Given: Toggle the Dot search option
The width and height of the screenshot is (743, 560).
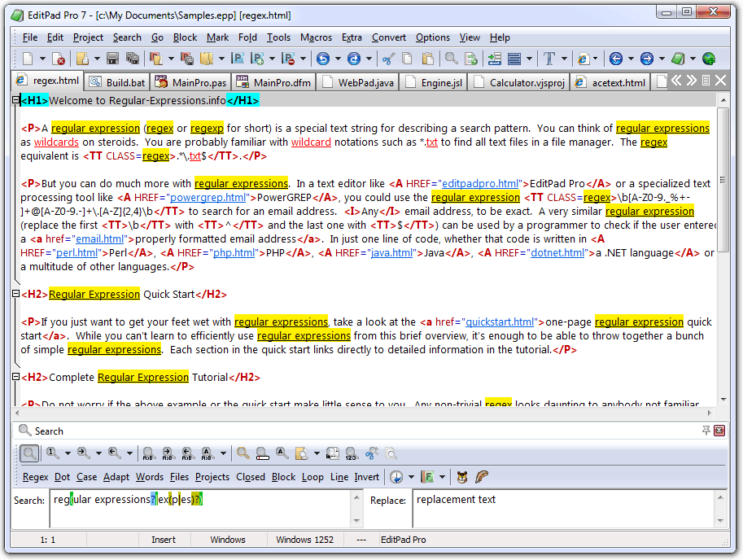Looking at the screenshot, I should click(x=62, y=477).
